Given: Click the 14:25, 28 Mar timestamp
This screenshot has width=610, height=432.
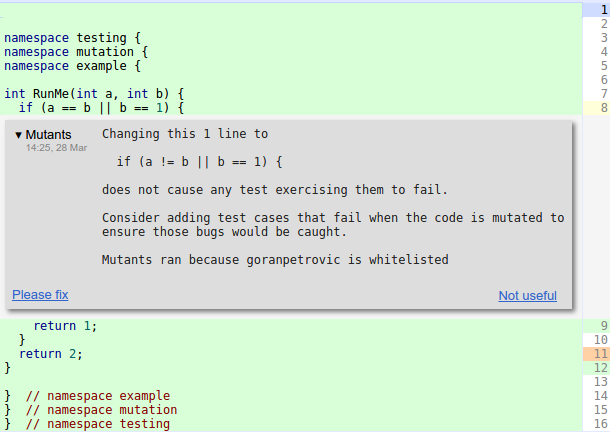Looking at the screenshot, I should pyautogui.click(x=56, y=148).
